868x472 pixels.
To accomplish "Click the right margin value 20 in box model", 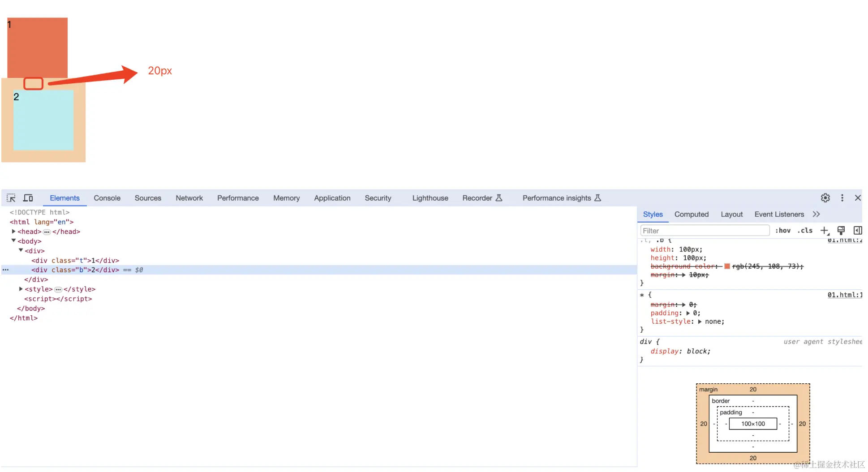I will [802, 424].
